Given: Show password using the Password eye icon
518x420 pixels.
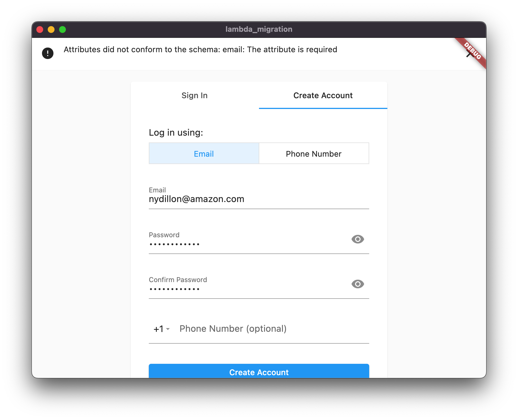Looking at the screenshot, I should [358, 239].
